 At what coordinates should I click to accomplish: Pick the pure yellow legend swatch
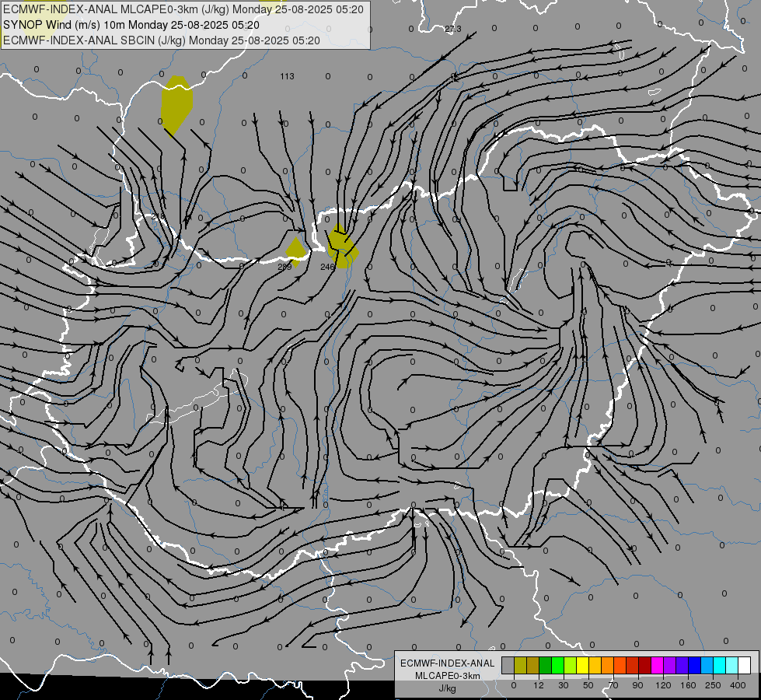(583, 665)
